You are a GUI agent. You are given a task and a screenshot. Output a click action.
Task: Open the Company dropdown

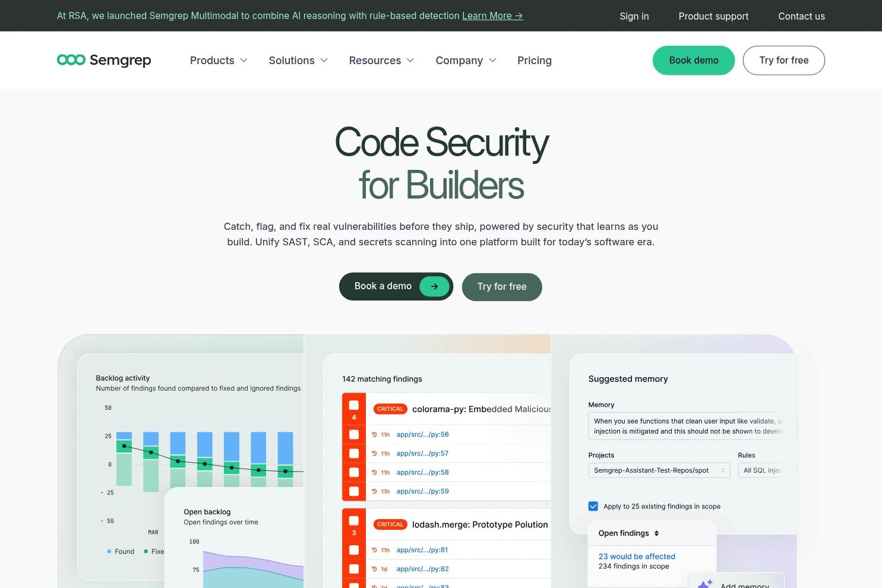point(466,61)
